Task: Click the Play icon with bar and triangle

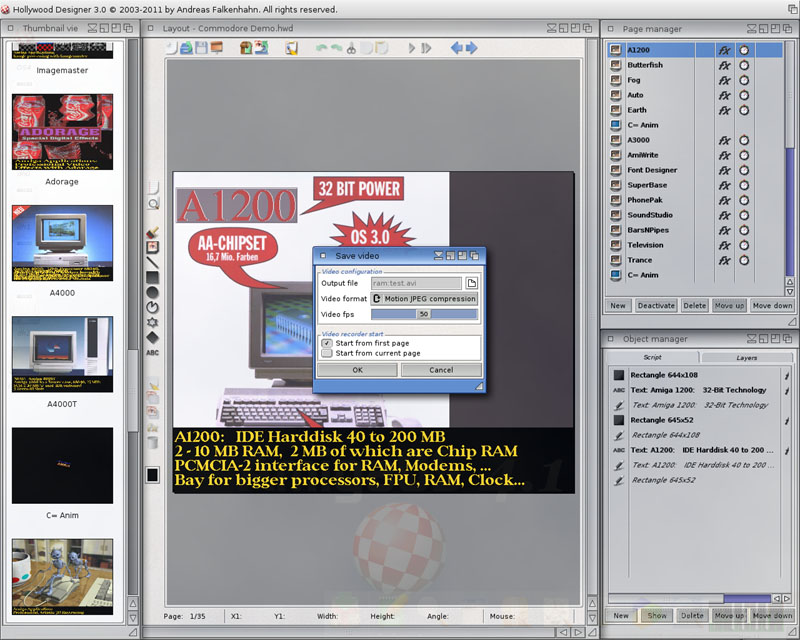Action: pyautogui.click(x=427, y=48)
